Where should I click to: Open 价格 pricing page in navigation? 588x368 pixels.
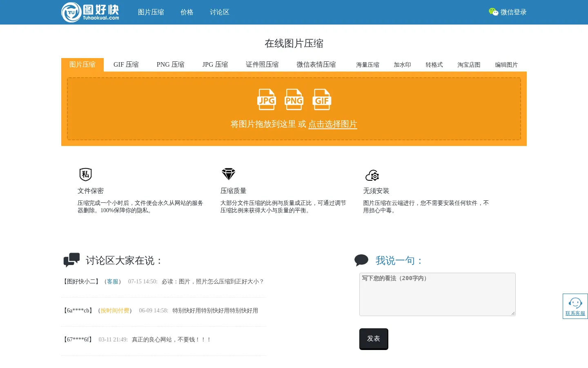pos(187,12)
